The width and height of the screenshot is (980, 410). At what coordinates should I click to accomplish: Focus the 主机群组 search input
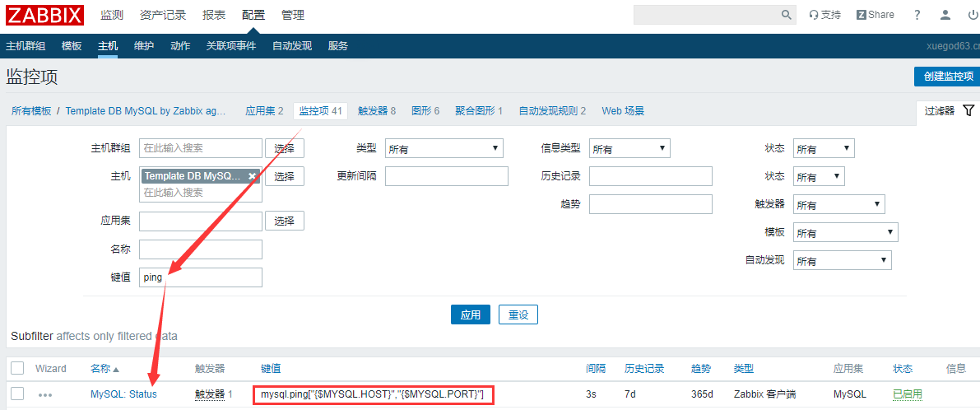click(201, 149)
